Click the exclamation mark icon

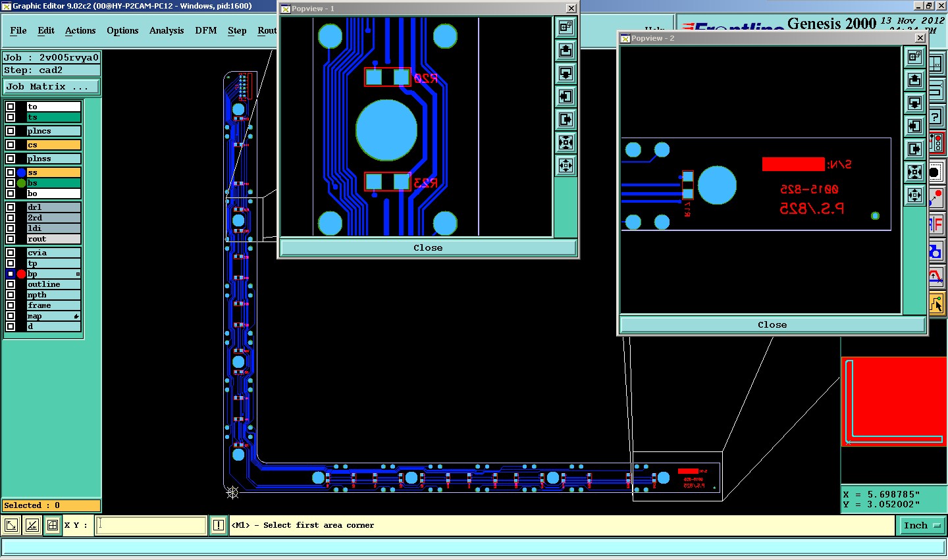[x=219, y=525]
